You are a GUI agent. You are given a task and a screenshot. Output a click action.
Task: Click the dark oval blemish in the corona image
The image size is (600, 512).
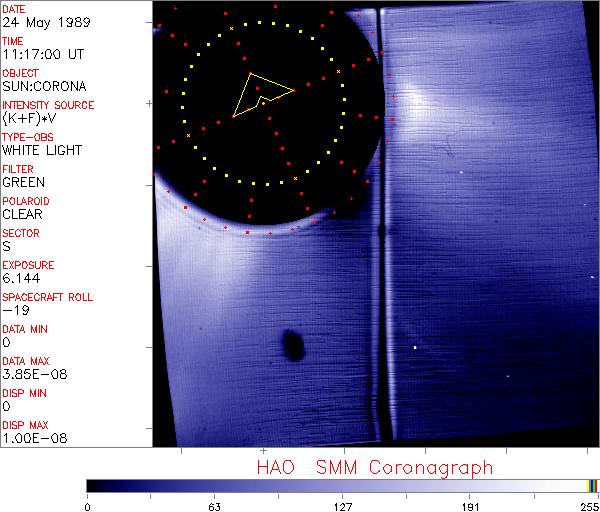pyautogui.click(x=294, y=344)
